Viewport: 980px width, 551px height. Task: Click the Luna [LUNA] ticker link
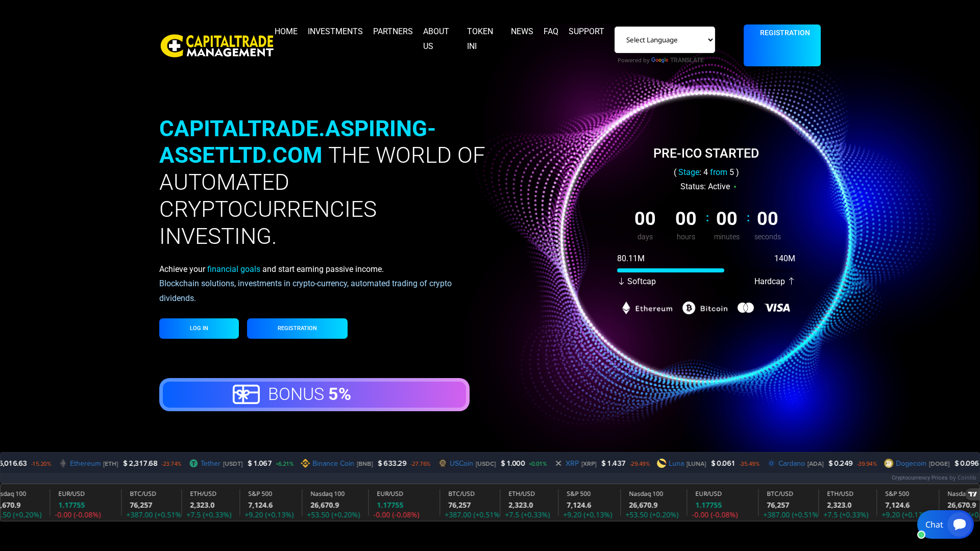[x=688, y=463]
